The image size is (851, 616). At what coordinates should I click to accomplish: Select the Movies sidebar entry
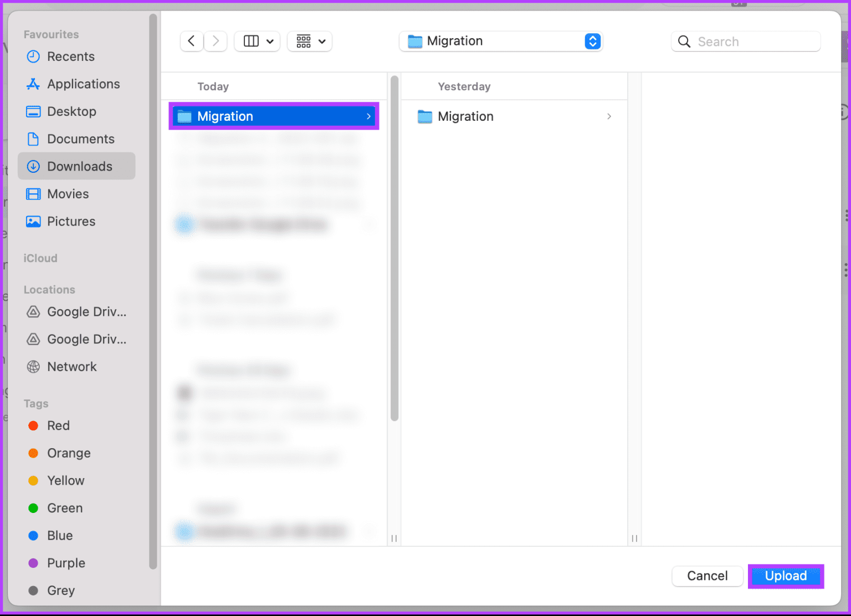(x=68, y=193)
